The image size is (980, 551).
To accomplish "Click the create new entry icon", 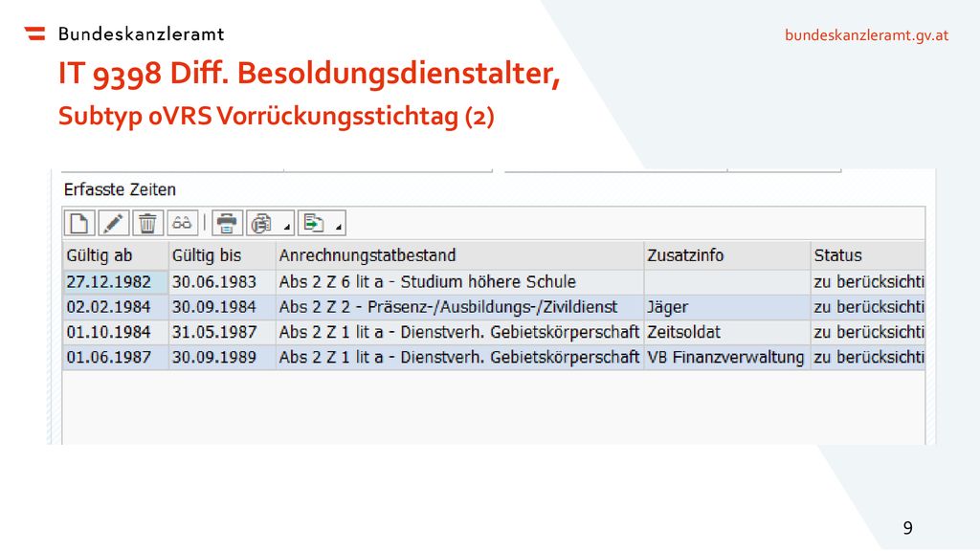I will tap(79, 223).
